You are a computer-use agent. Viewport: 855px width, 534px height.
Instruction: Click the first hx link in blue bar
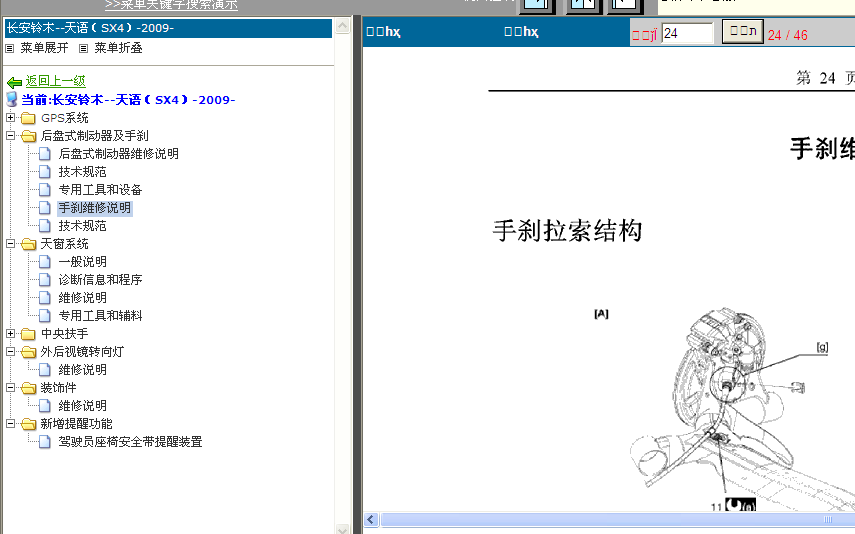click(x=384, y=32)
